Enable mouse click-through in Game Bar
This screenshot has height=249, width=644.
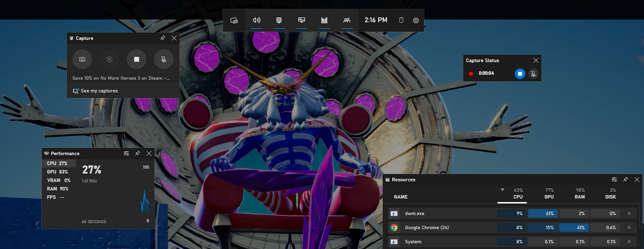pyautogui.click(x=401, y=21)
